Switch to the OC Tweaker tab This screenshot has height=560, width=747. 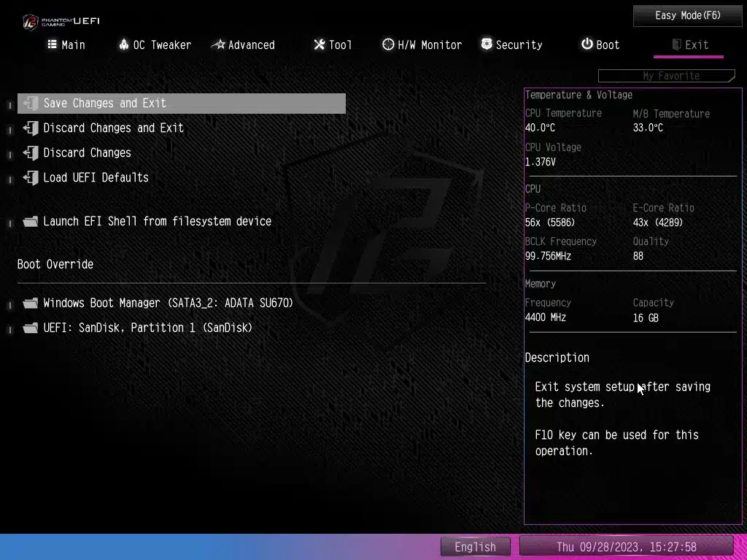[155, 45]
